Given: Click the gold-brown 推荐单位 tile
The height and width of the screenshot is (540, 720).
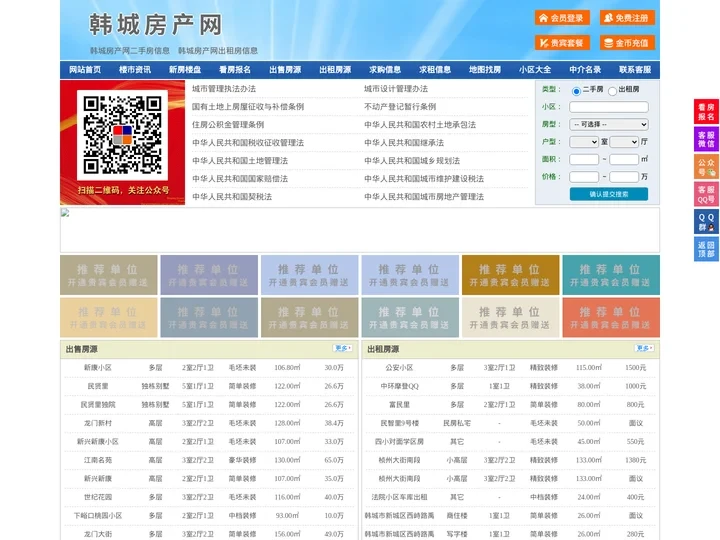Looking at the screenshot, I should 511,275.
